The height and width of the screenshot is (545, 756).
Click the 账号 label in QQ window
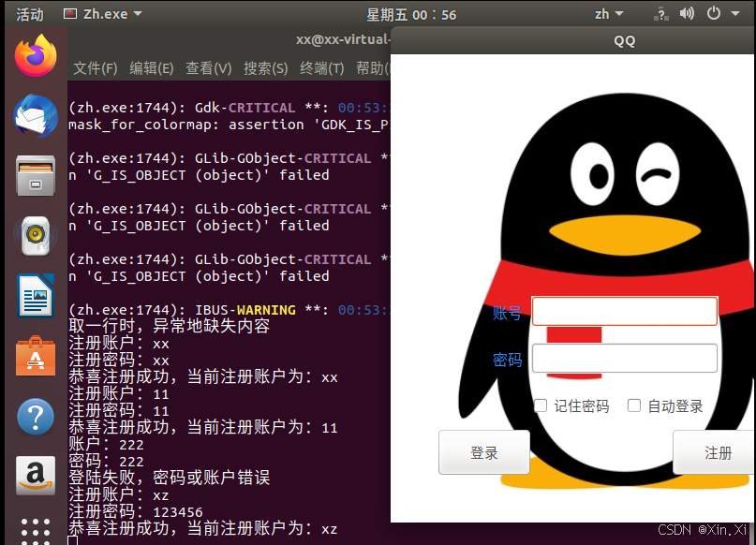pyautogui.click(x=507, y=313)
